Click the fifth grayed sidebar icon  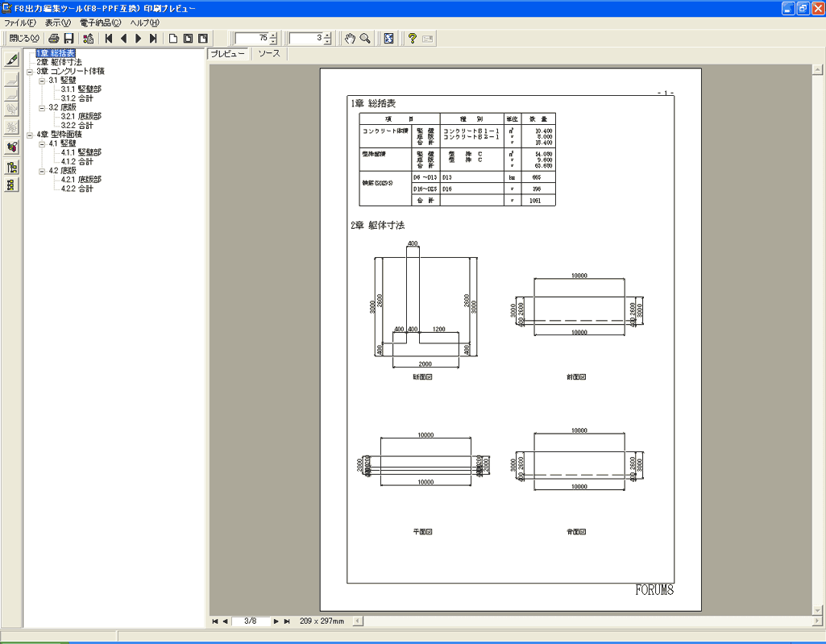11,127
